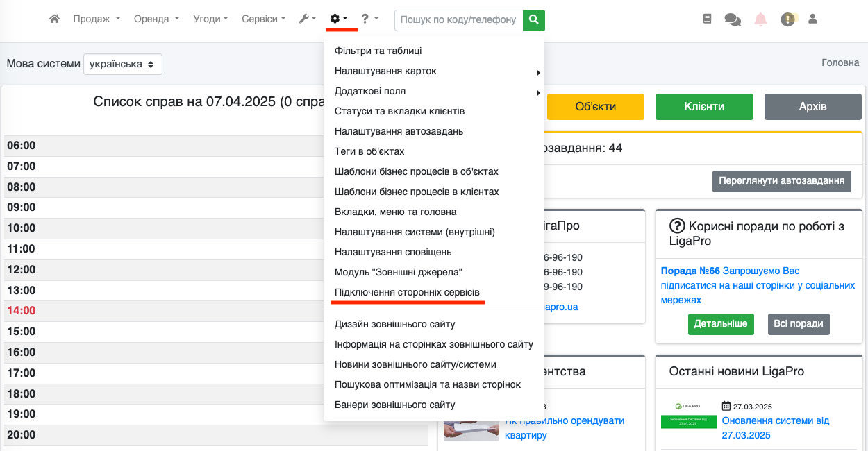Open the chat messages icon
The height and width of the screenshot is (451, 868).
(732, 19)
